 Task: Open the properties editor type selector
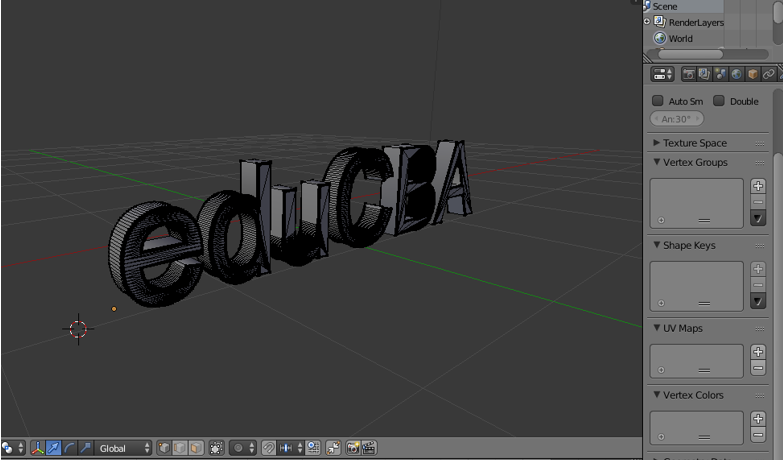[663, 74]
